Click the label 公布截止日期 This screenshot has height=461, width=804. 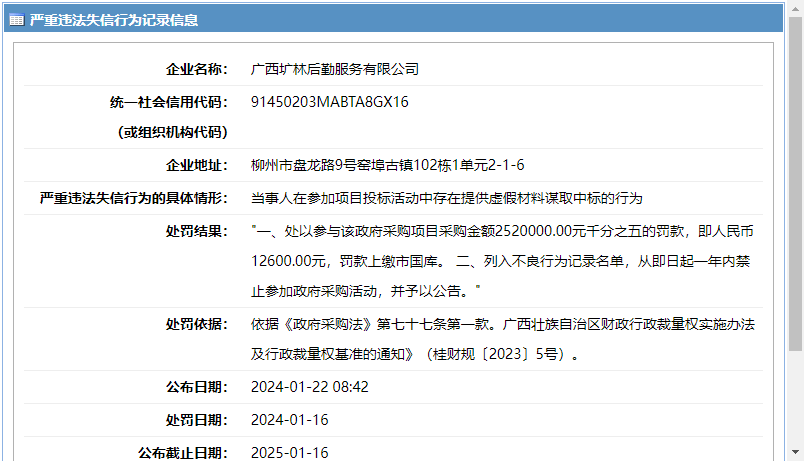pyautogui.click(x=183, y=453)
